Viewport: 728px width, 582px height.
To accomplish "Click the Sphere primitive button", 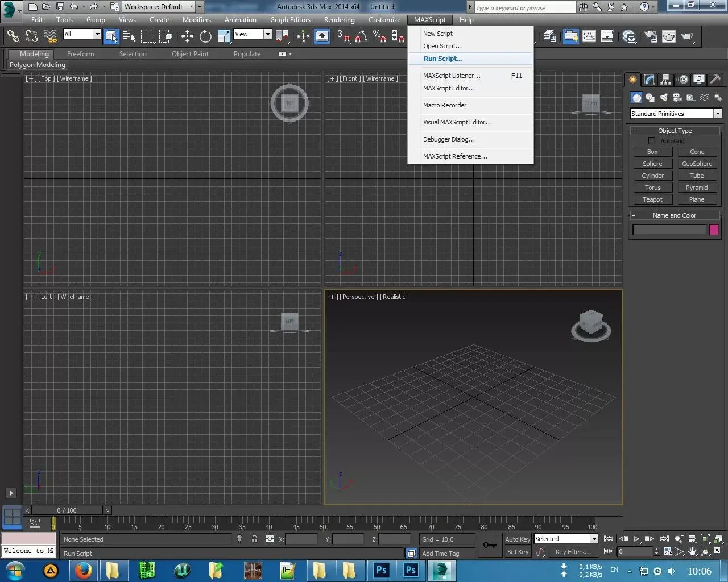I will pyautogui.click(x=652, y=164).
